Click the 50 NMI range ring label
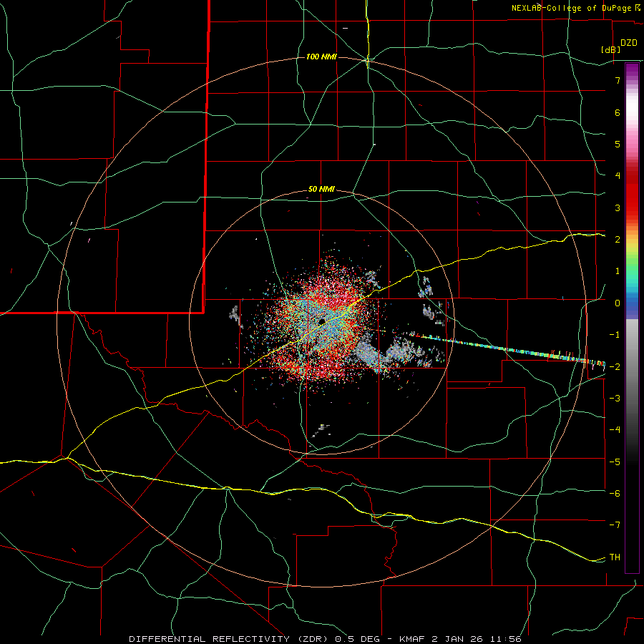Screen dimensions: 644x644 tap(321, 189)
